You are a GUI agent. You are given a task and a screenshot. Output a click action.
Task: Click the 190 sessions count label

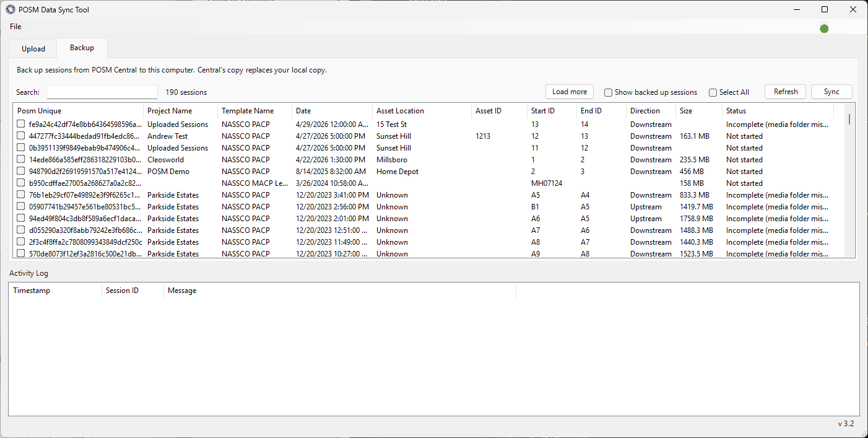(186, 92)
